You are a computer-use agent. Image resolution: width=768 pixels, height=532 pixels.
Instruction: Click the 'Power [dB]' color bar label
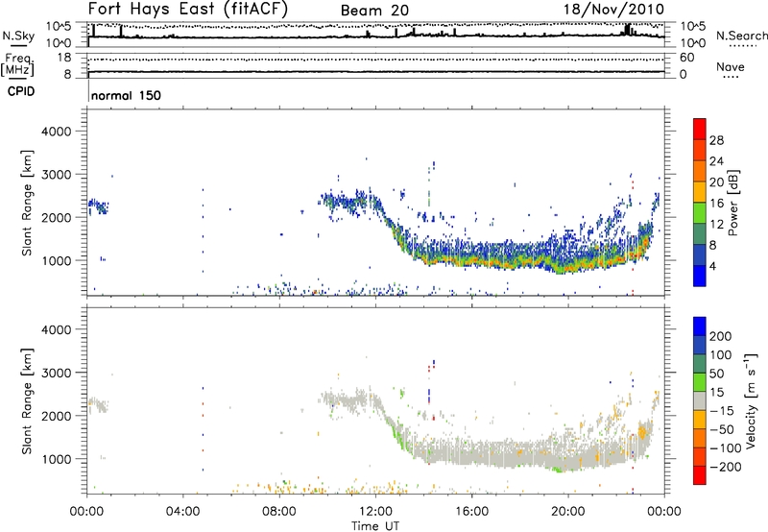(x=732, y=203)
